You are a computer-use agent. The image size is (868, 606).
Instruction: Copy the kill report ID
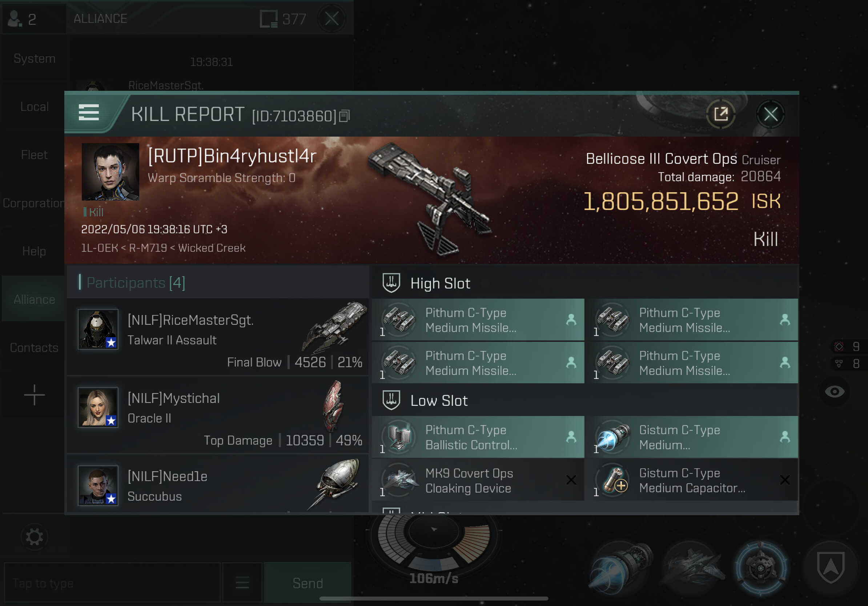click(345, 116)
